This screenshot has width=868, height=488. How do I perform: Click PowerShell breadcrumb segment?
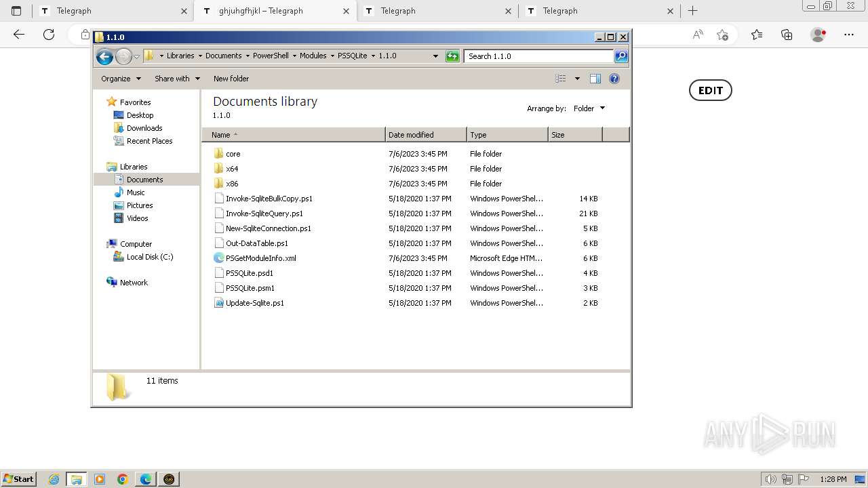point(271,56)
